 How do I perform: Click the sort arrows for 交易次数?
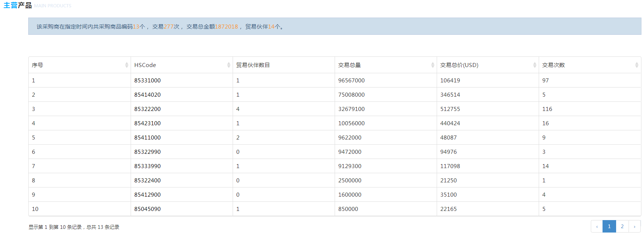[x=637, y=65]
